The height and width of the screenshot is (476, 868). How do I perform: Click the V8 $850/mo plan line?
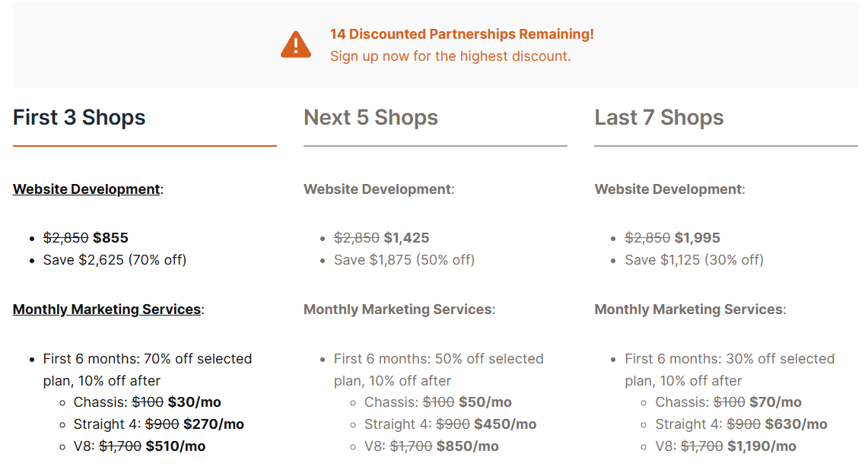click(x=431, y=446)
